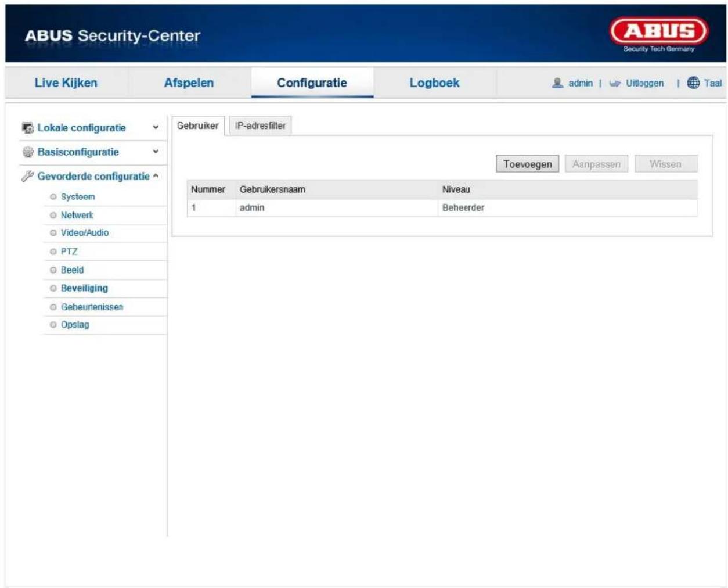Open the PTZ settings item
This screenshot has width=728, height=588.
coord(69,252)
